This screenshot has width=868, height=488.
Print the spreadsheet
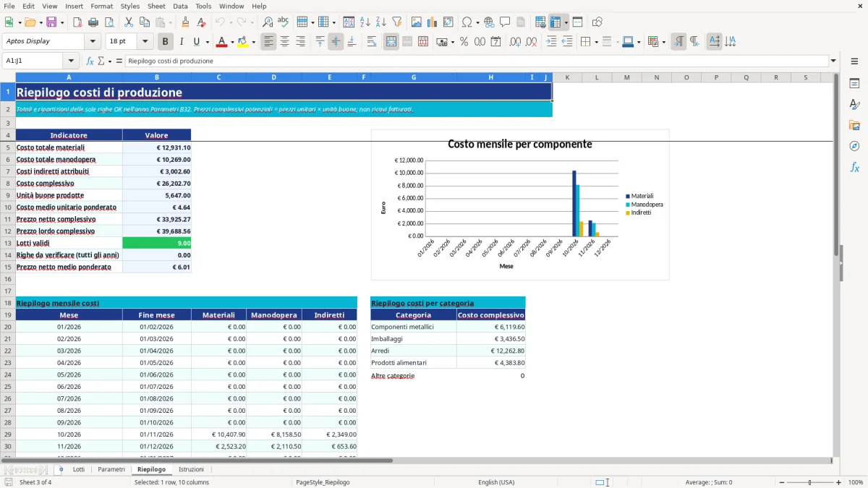[93, 22]
